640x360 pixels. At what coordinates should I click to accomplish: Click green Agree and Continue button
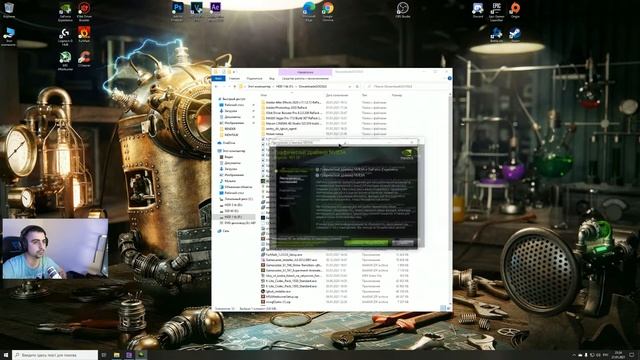pos(366,242)
